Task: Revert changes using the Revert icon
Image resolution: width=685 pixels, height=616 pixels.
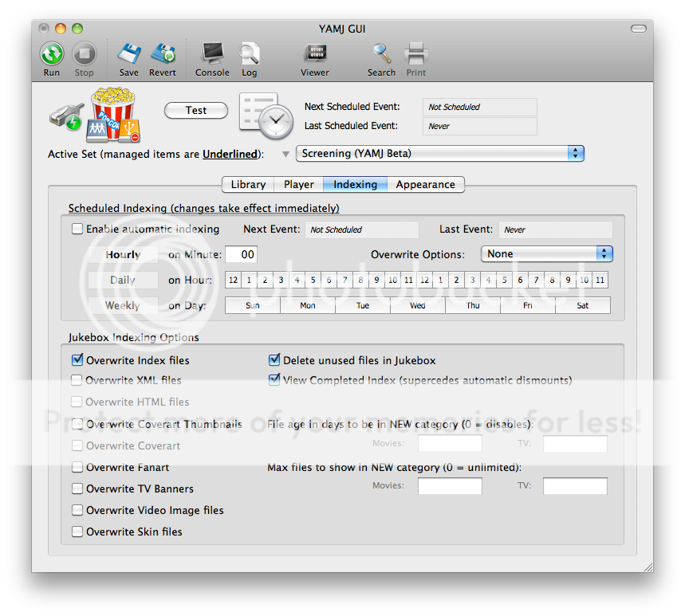Action: pos(163,53)
